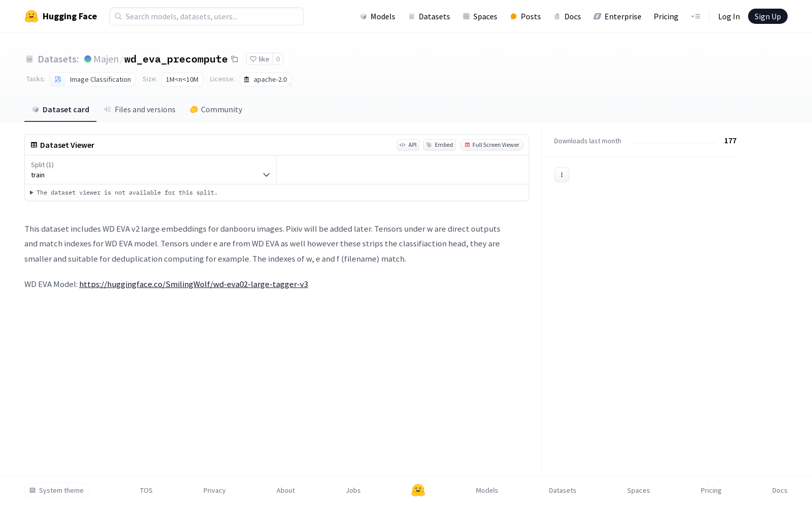Click the Datasets: breadcrumb label

coord(58,59)
